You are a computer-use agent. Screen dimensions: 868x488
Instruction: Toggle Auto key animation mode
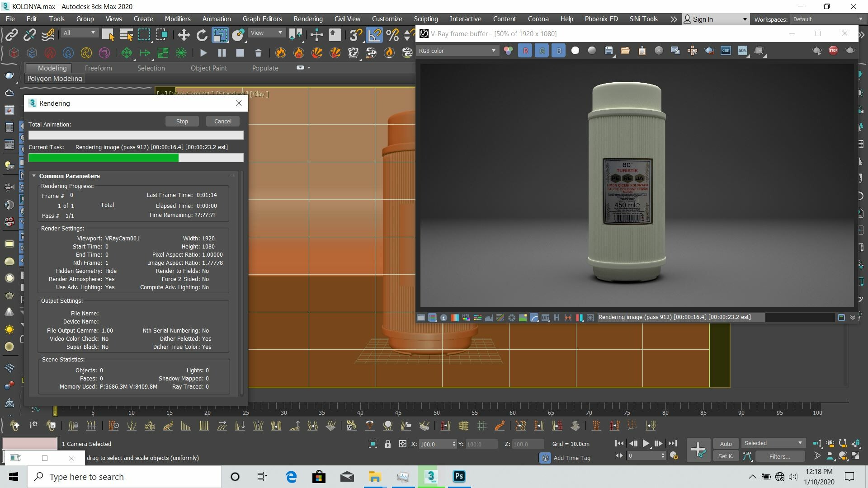click(726, 444)
